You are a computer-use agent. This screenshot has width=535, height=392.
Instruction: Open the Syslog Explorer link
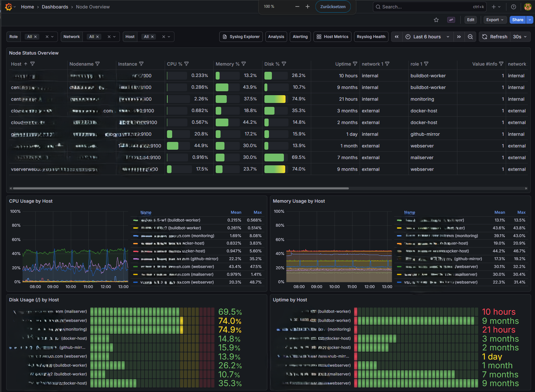tap(241, 37)
